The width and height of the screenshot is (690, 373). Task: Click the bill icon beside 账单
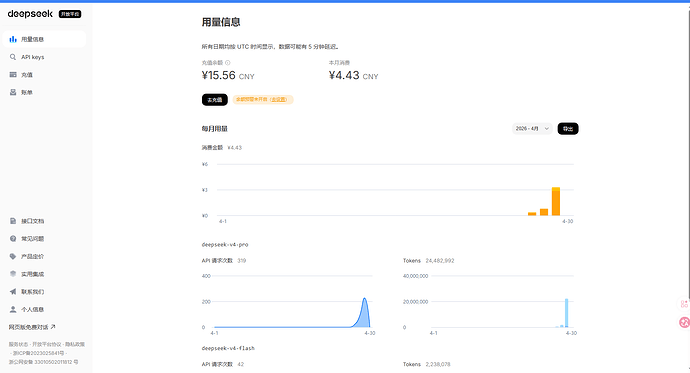click(x=13, y=92)
